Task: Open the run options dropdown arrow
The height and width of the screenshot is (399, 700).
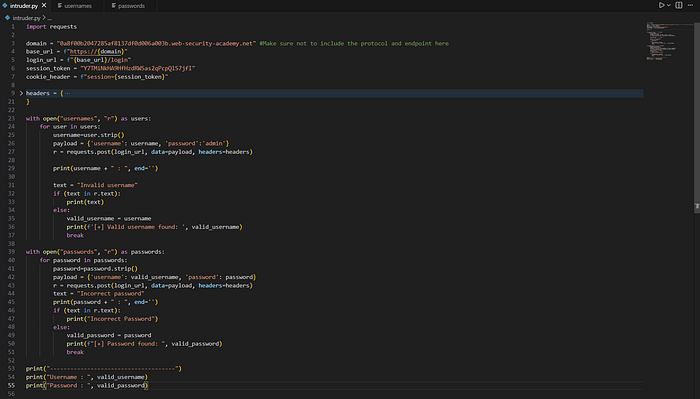Action: pos(669,5)
